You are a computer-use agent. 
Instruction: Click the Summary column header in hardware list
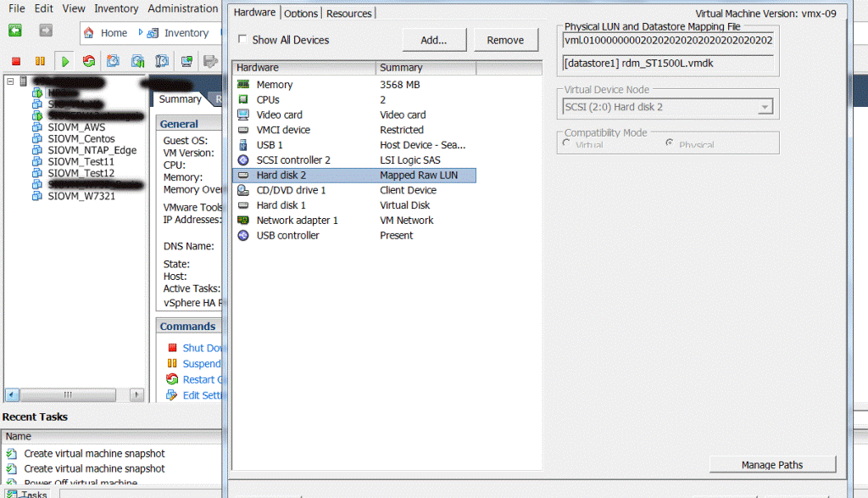(x=426, y=68)
